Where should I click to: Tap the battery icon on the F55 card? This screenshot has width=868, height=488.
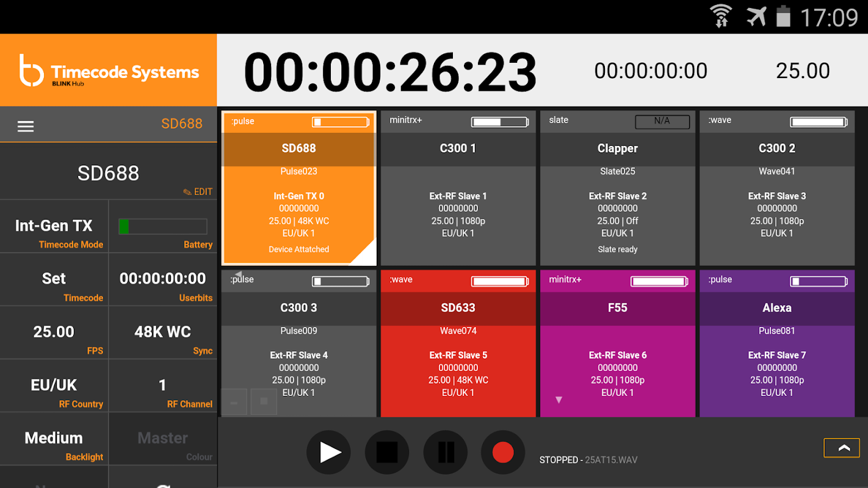pos(659,281)
